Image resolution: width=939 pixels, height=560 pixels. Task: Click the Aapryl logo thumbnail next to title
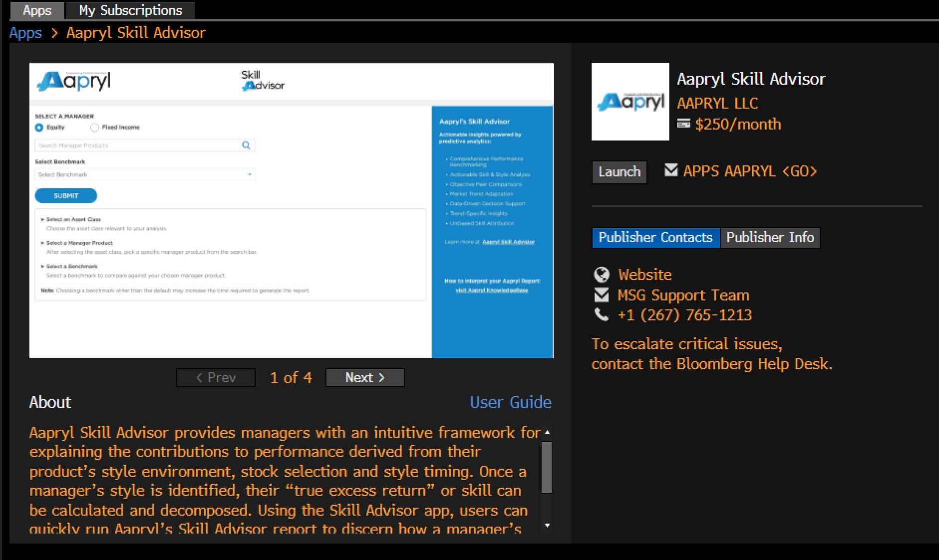630,102
